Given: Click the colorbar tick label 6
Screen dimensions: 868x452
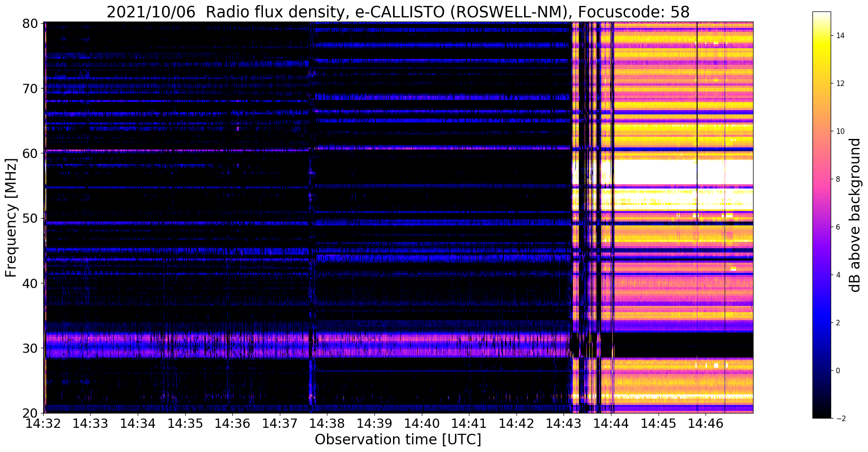Looking at the screenshot, I should 837,227.
